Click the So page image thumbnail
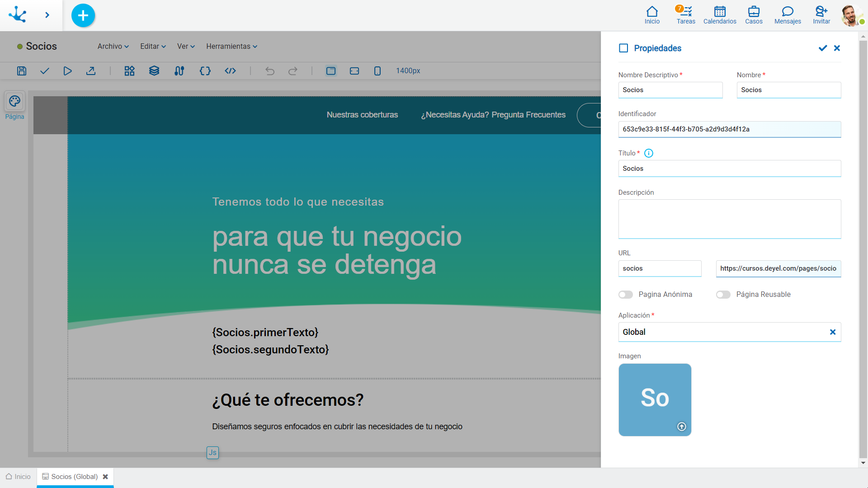Screen dimensions: 868x488 click(655, 400)
